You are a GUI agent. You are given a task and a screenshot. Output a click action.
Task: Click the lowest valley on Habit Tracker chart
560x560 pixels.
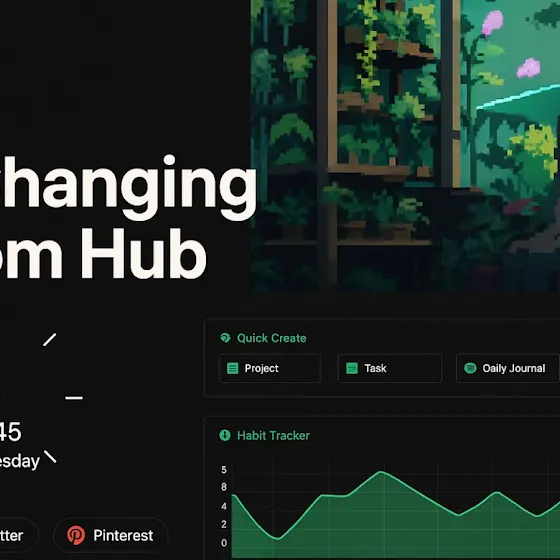[x=278, y=538]
